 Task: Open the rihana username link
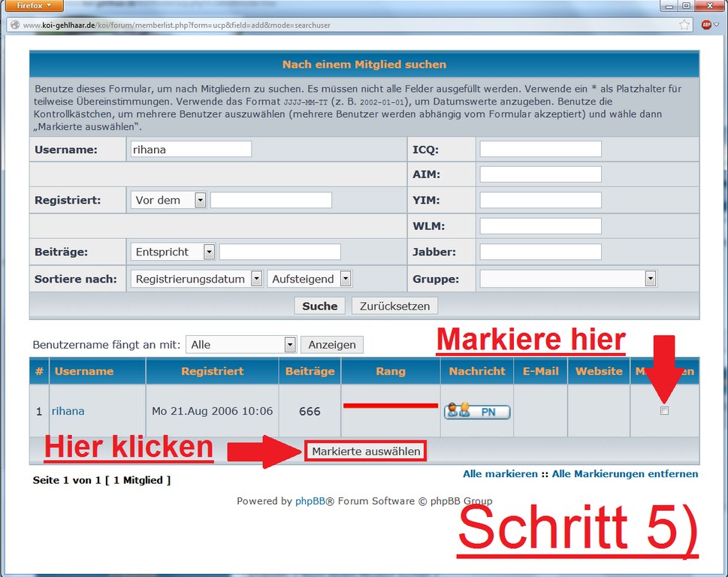(x=68, y=411)
